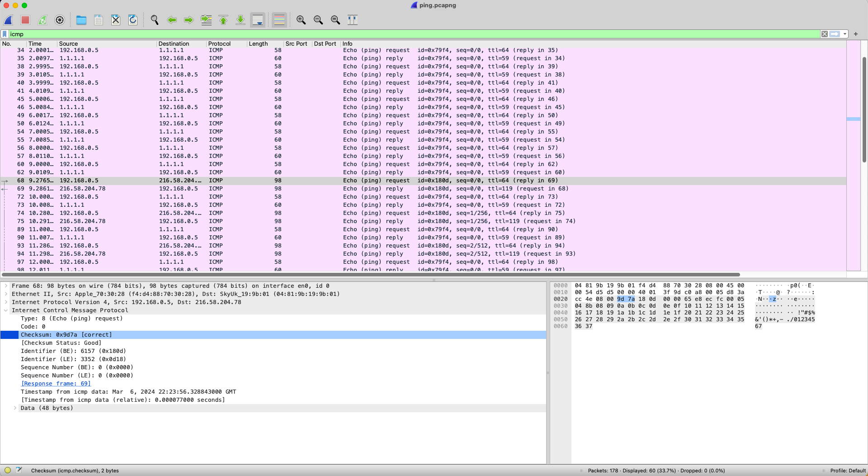
Task: Collapse Internet Control Message Protocol node
Action: [6, 310]
